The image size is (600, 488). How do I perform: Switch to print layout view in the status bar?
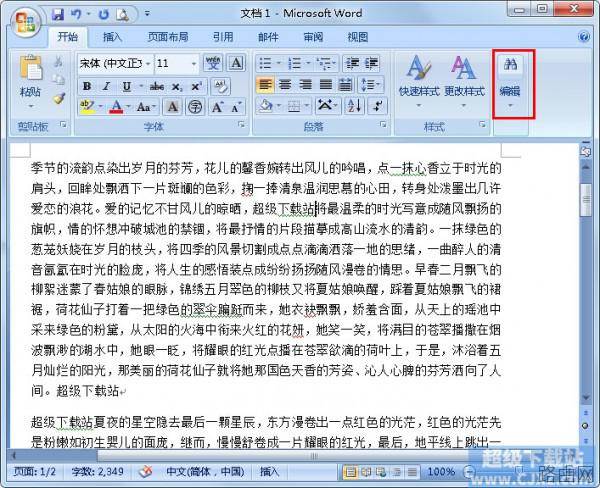point(350,472)
